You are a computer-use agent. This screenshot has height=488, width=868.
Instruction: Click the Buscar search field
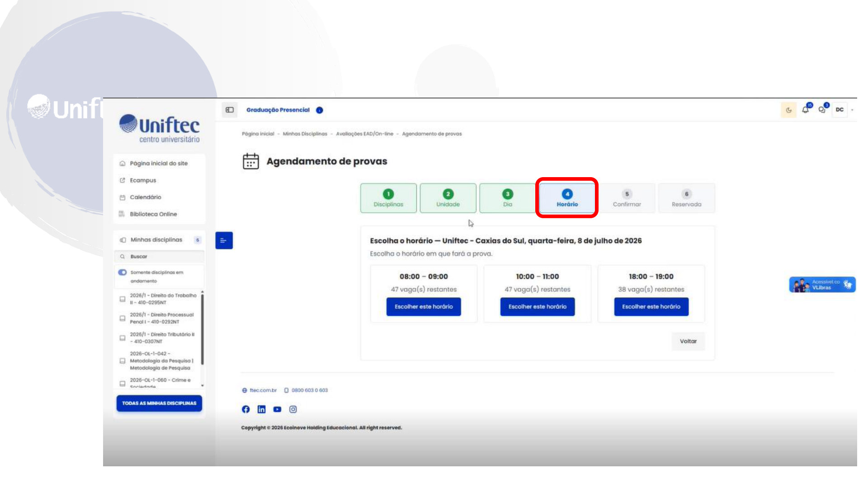coord(159,257)
